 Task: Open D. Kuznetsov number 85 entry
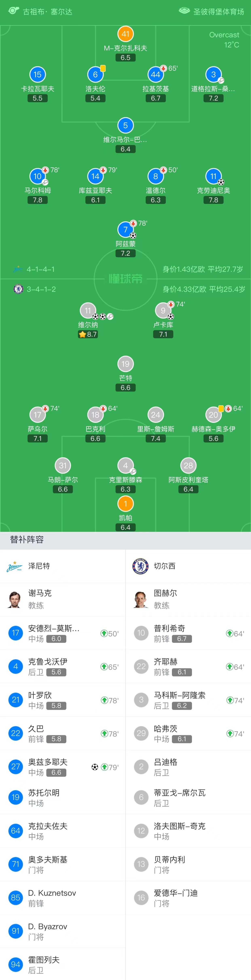click(x=62, y=897)
